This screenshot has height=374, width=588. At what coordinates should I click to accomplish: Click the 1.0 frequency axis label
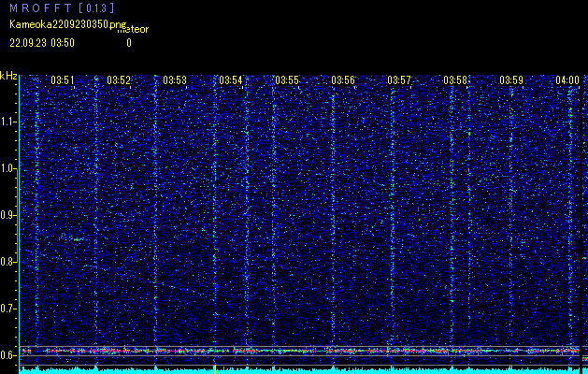click(8, 169)
